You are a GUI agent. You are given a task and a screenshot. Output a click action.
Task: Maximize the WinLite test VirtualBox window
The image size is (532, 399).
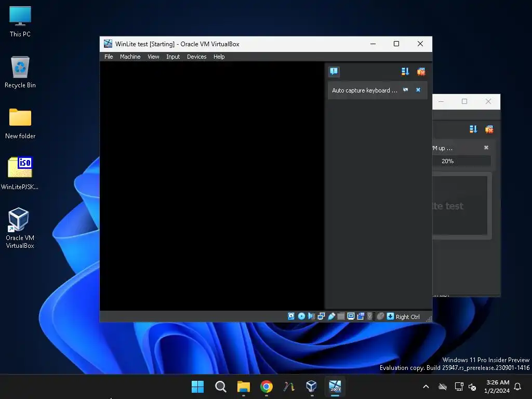click(396, 44)
